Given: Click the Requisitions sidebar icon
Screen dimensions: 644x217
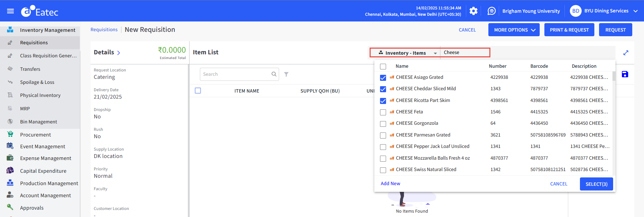Looking at the screenshot, I should (x=10, y=43).
